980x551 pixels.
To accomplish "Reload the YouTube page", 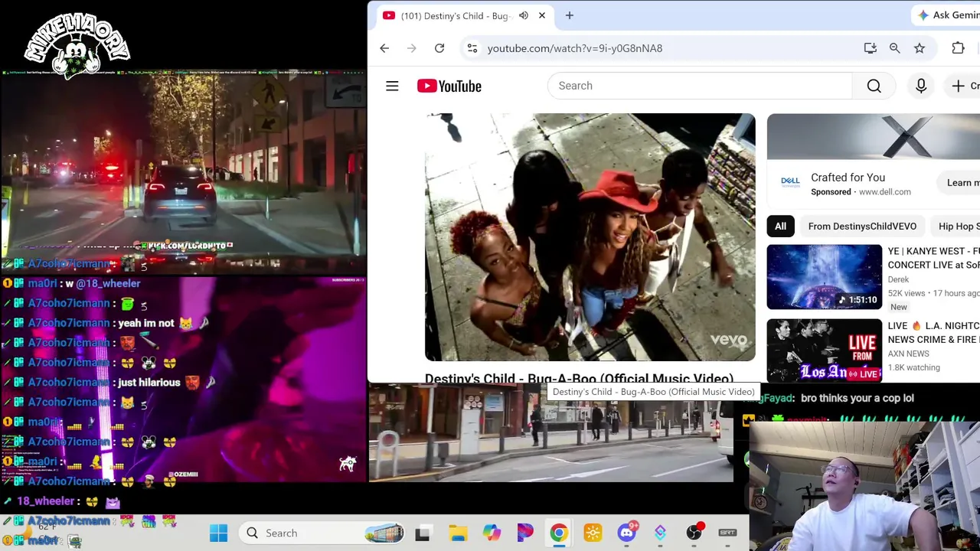I will [439, 48].
